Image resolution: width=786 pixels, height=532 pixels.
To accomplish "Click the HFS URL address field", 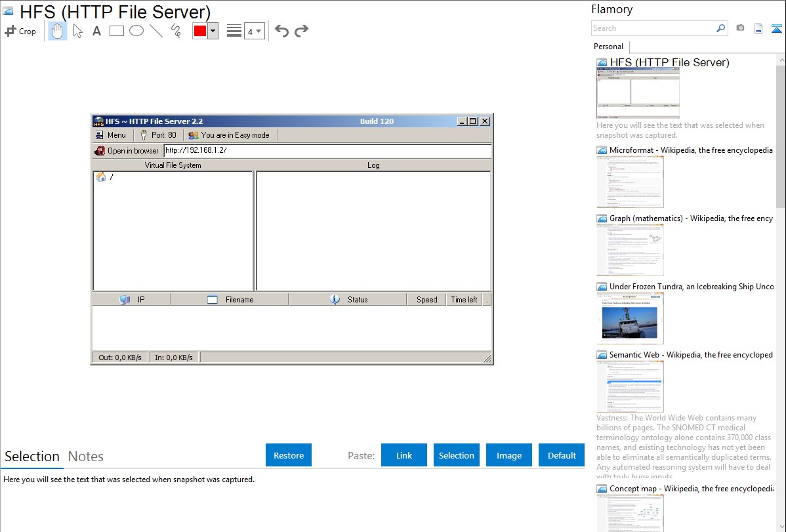I will pos(327,150).
